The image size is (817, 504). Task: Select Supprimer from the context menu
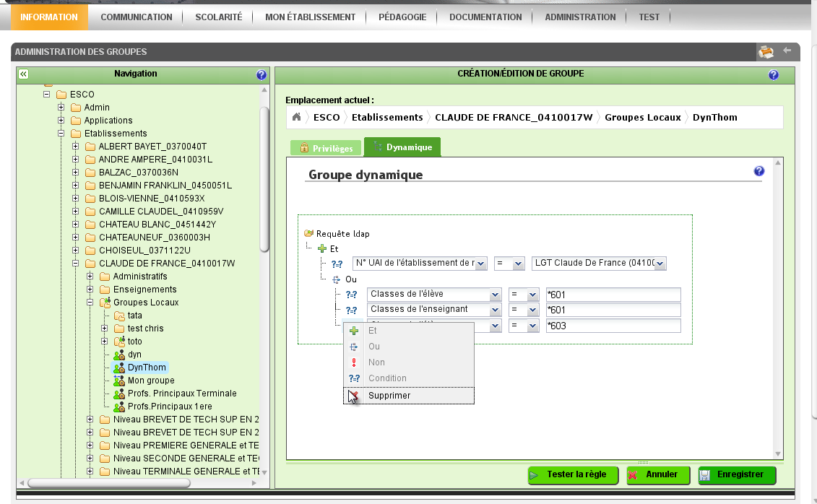(x=389, y=396)
